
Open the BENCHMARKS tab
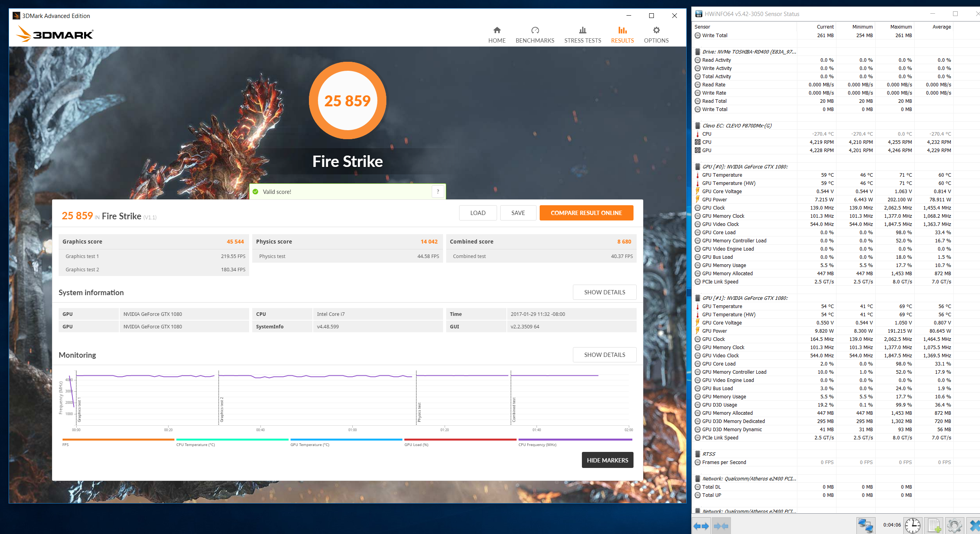pyautogui.click(x=535, y=35)
